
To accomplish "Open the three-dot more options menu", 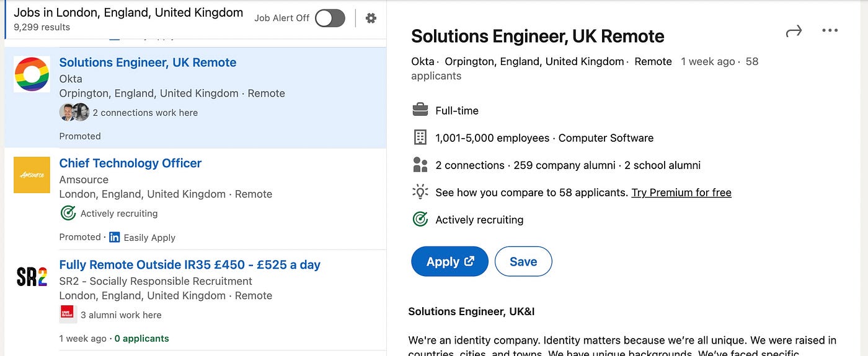I will [x=830, y=31].
